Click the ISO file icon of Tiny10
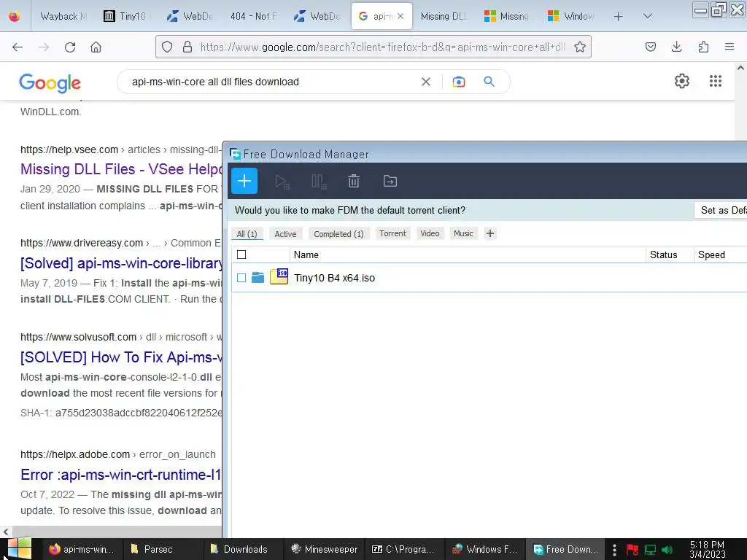 279,276
